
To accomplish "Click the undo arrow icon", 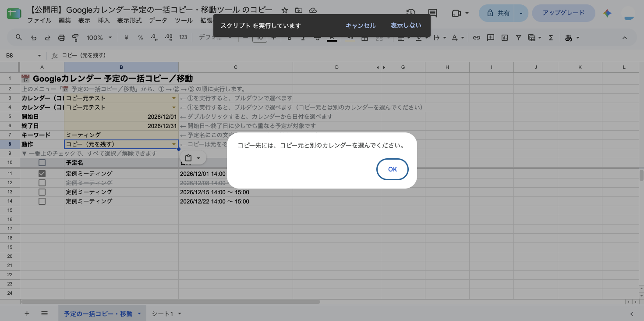I will (34, 38).
